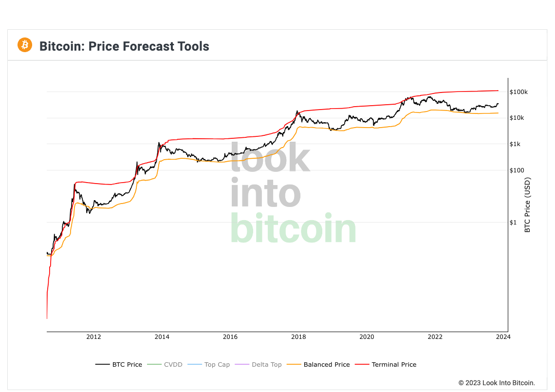The image size is (555, 392).
Task: Click the black BTC Price line swatch
Action: pos(103,364)
